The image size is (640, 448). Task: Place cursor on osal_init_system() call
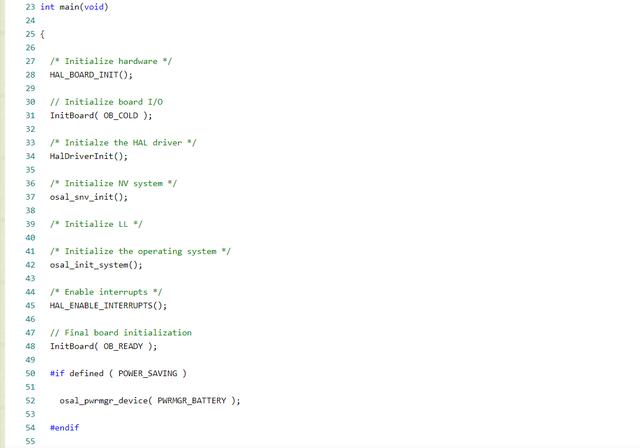coord(96,265)
